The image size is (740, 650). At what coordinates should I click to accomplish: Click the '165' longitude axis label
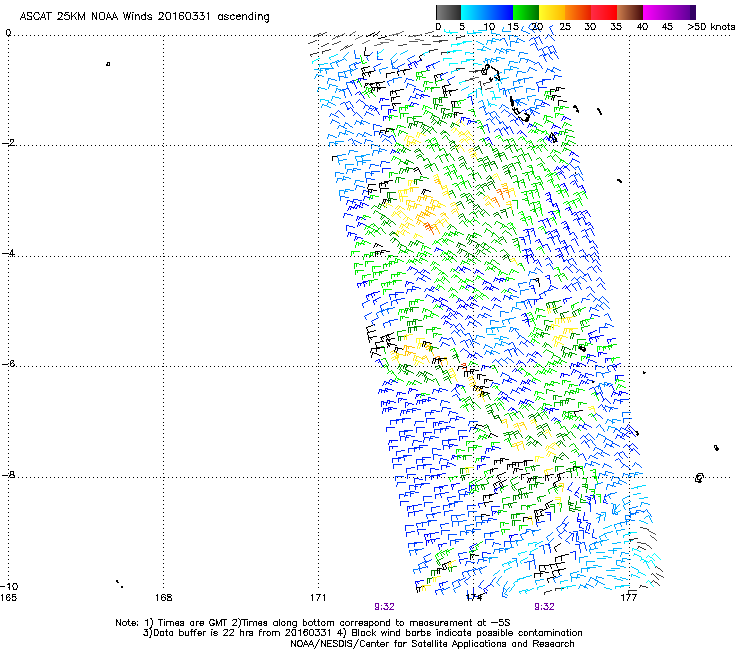click(8, 598)
